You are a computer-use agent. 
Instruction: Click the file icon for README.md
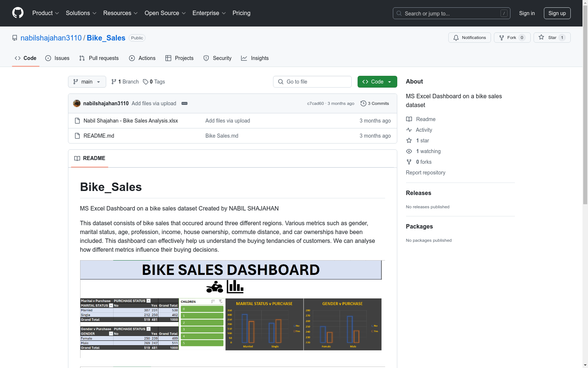[77, 136]
